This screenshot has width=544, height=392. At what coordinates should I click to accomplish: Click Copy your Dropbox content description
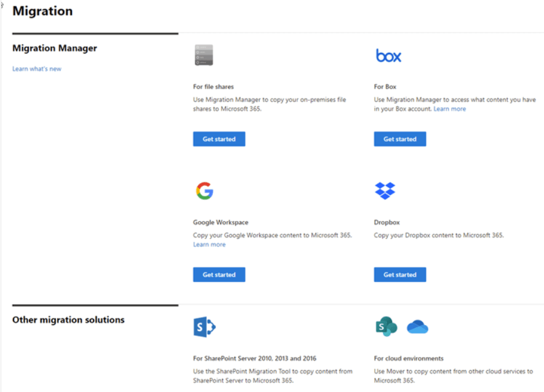[x=439, y=235]
